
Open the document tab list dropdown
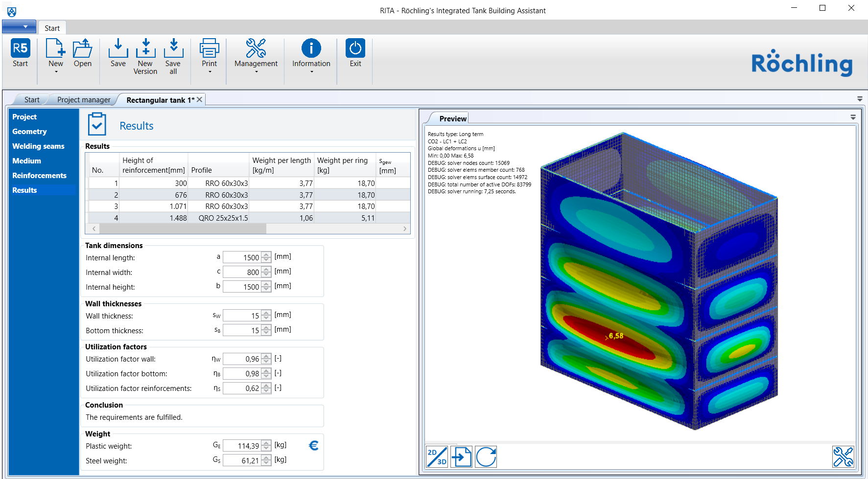[x=860, y=99]
